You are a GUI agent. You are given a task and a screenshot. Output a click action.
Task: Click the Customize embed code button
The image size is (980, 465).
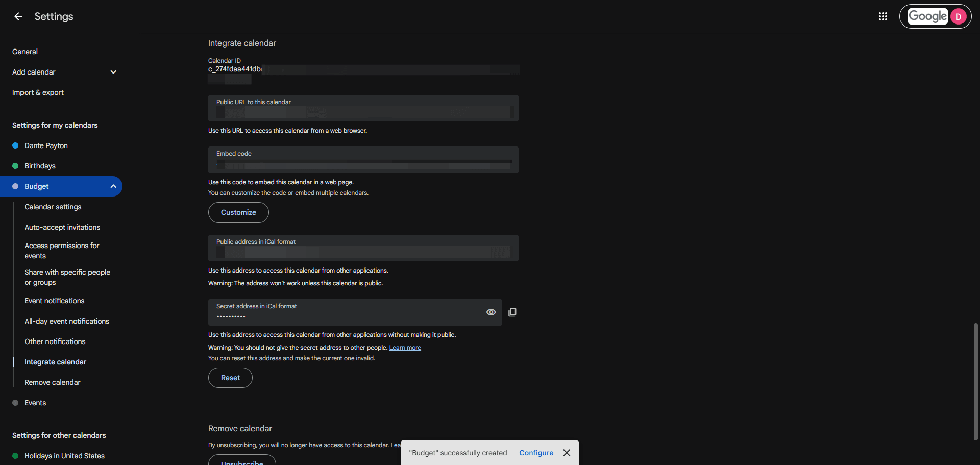tap(238, 212)
